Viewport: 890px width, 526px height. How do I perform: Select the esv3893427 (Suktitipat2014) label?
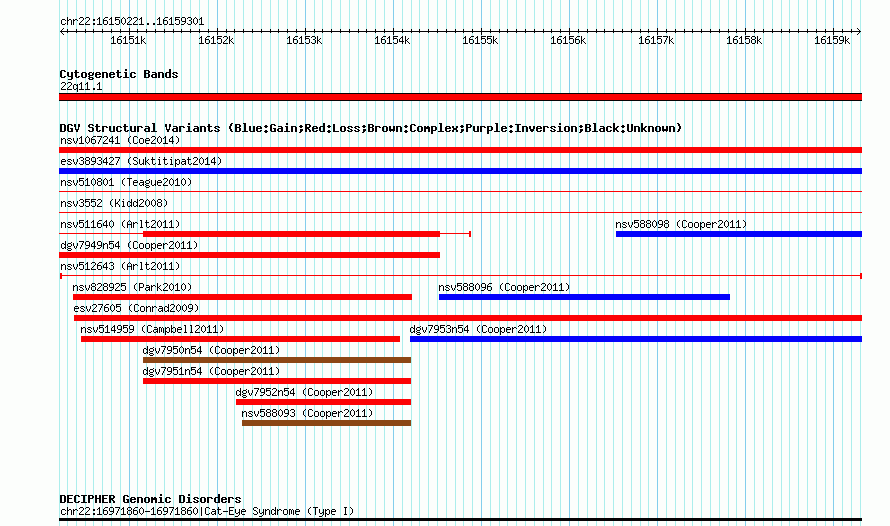(x=141, y=161)
